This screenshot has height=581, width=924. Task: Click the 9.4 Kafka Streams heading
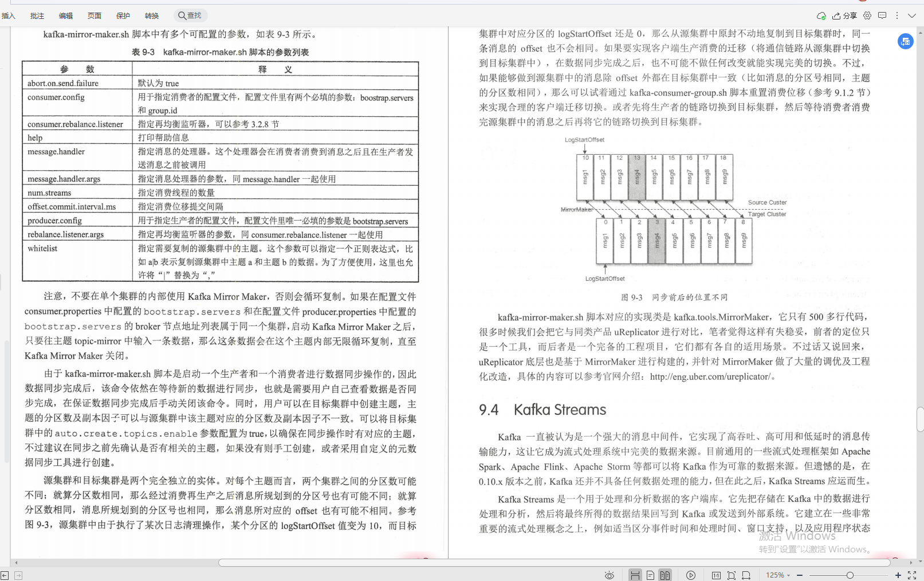542,410
